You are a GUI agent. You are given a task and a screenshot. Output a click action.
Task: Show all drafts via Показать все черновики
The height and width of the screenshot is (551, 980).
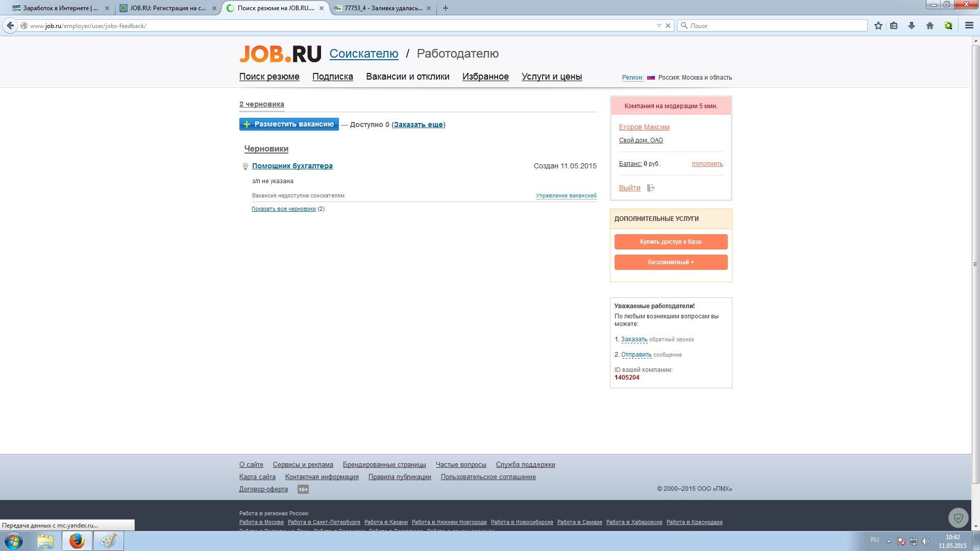(283, 209)
